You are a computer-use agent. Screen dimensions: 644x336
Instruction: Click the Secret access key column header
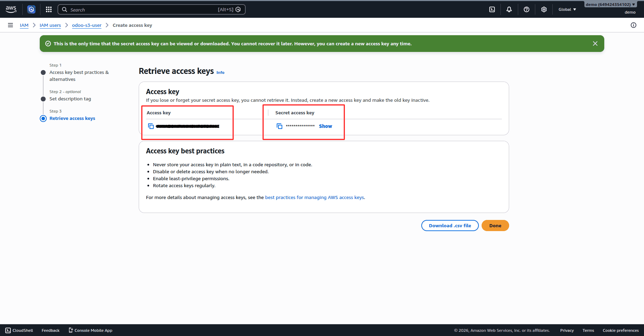click(x=295, y=113)
